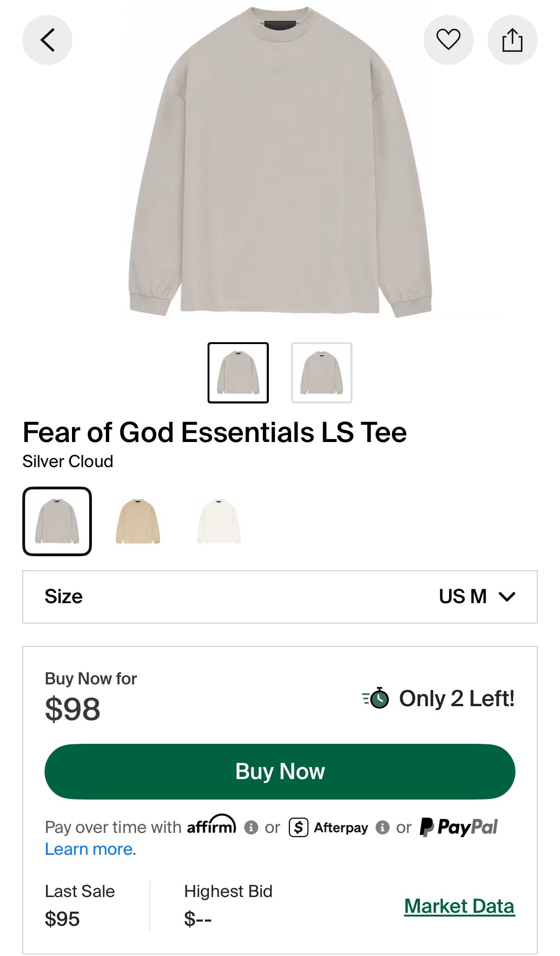The width and height of the screenshot is (560, 956).
Task: Favorite this tee with the heart icon
Action: coord(448,40)
